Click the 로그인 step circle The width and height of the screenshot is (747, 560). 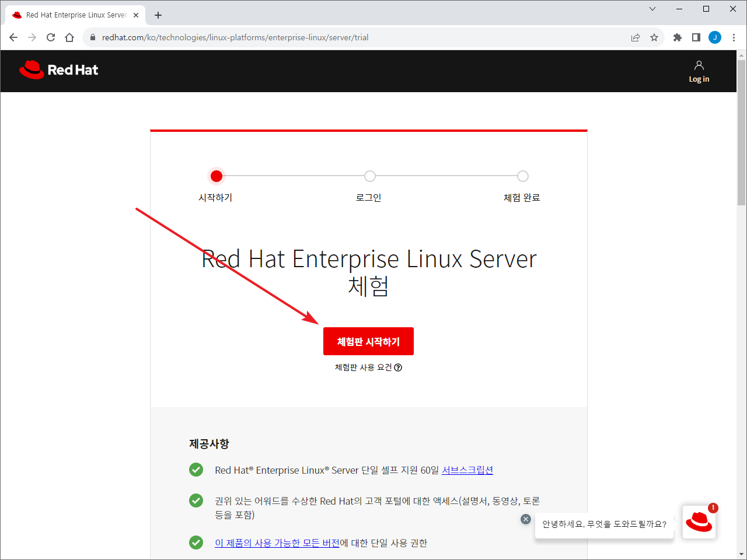(370, 176)
